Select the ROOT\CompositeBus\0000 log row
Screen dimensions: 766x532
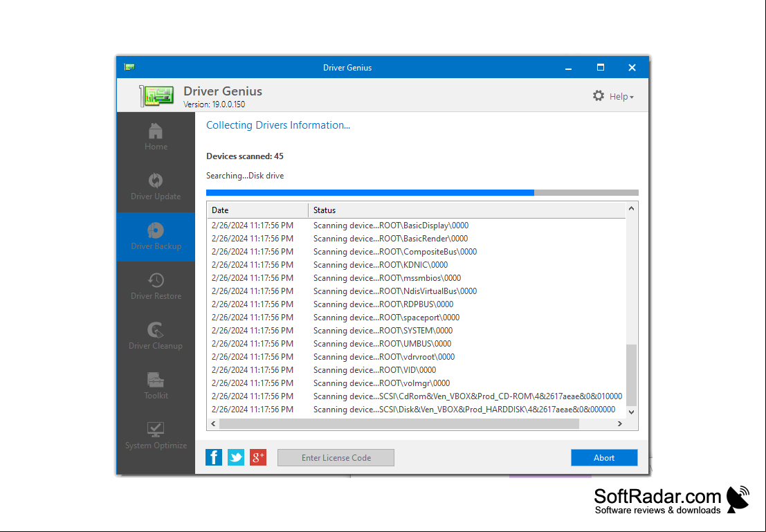coord(417,252)
